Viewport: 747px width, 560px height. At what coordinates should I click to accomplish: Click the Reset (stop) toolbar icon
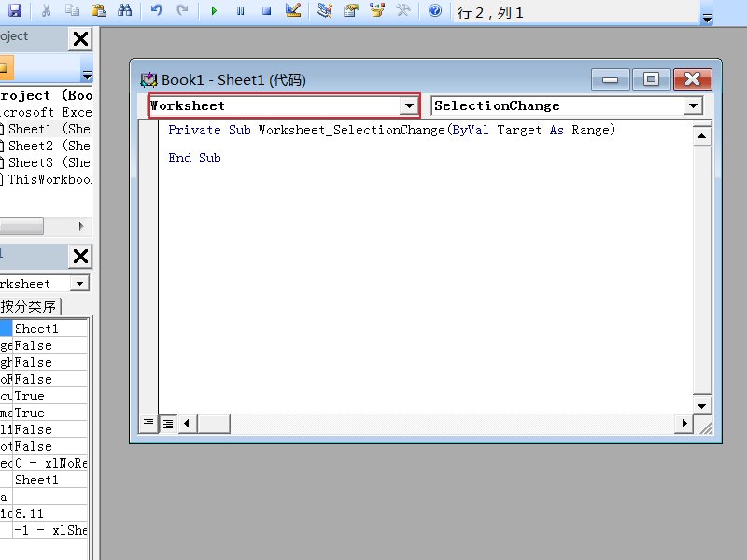[266, 11]
